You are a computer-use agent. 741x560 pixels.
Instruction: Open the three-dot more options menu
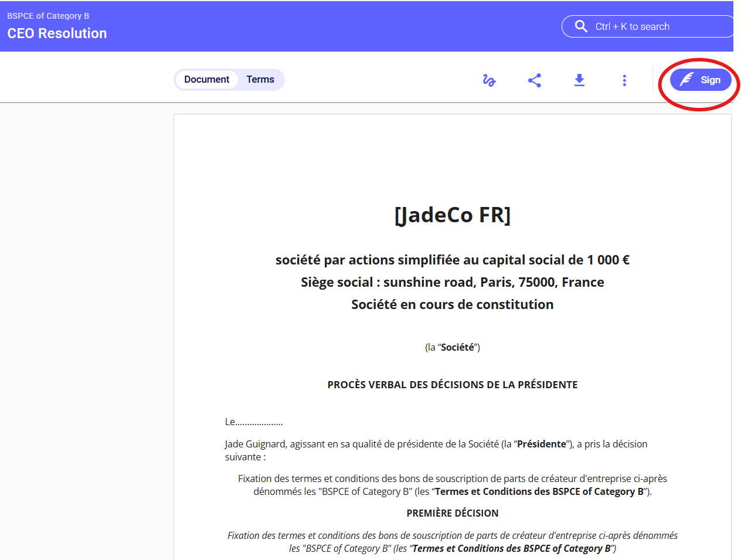pyautogui.click(x=624, y=80)
